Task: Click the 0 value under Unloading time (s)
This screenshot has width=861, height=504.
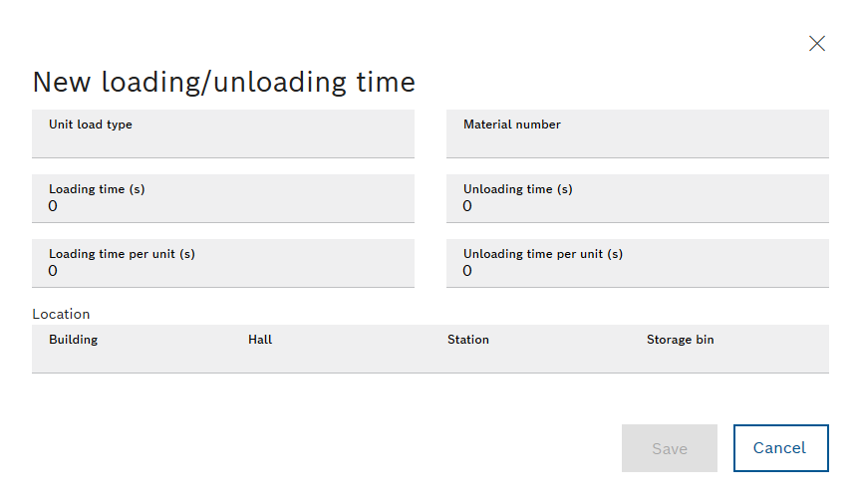Action: point(467,206)
